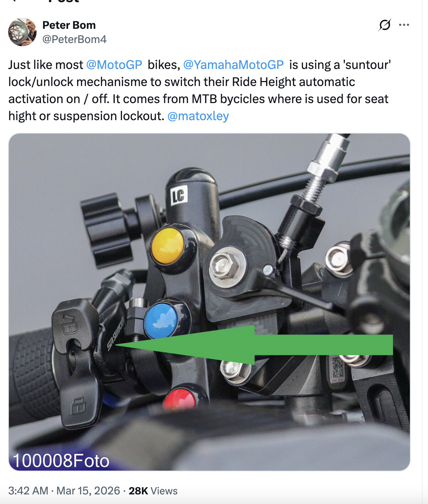The height and width of the screenshot is (504, 428).
Task: Visit the @matoxley mention link
Action: 198,116
